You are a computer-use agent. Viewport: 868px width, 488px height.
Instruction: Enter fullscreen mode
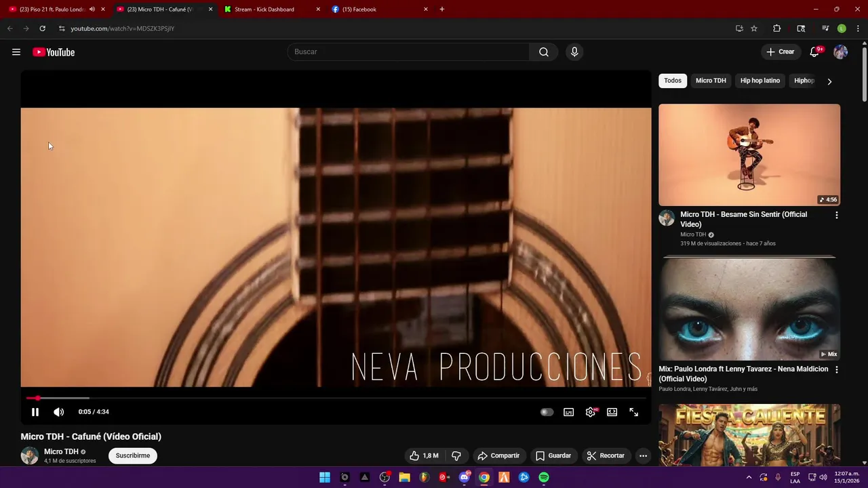tap(634, 412)
